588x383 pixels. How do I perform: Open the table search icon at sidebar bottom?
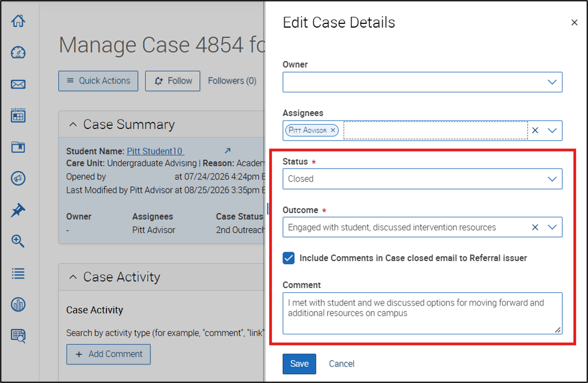[18, 336]
